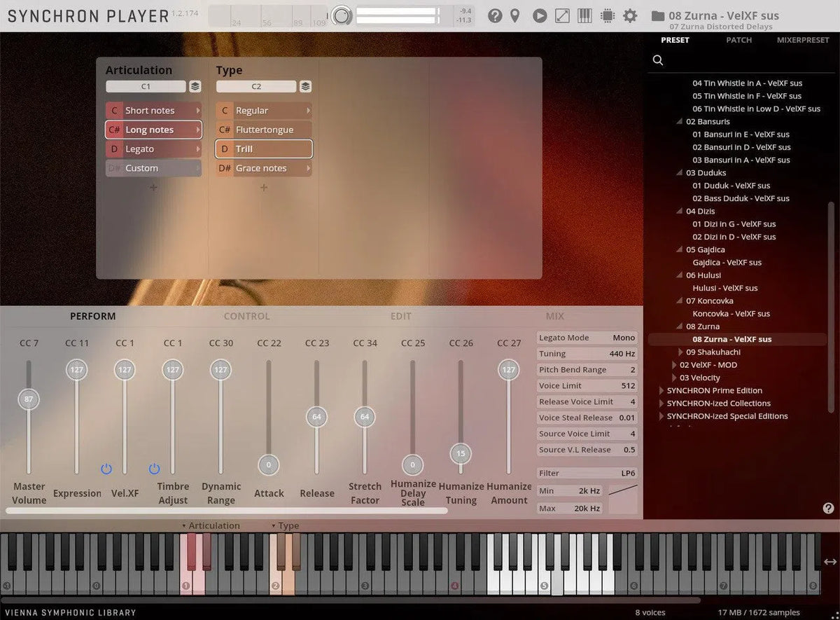Viewport: 840px width, 620px height.
Task: Expand the SYNCHRON Prime Edition folder
Action: tap(661, 391)
